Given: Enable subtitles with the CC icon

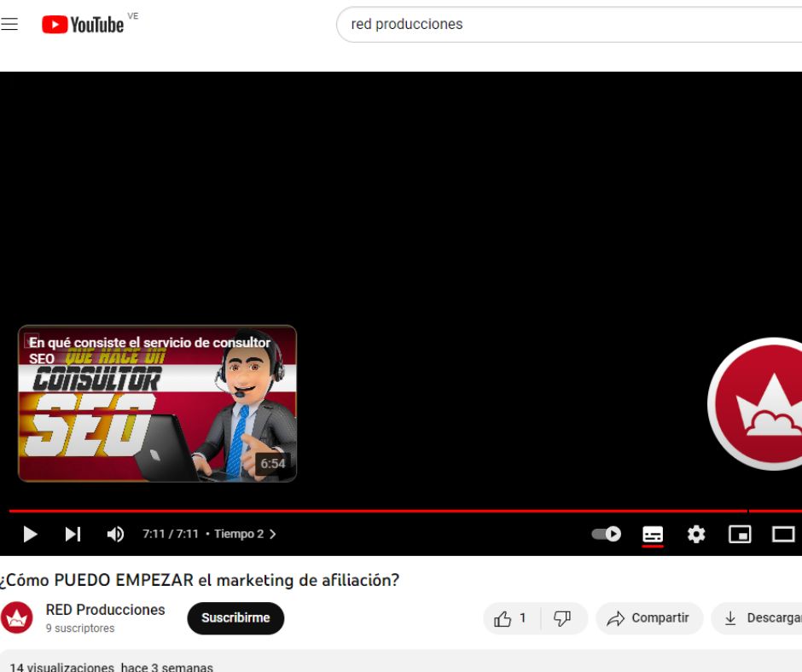Looking at the screenshot, I should tap(653, 534).
